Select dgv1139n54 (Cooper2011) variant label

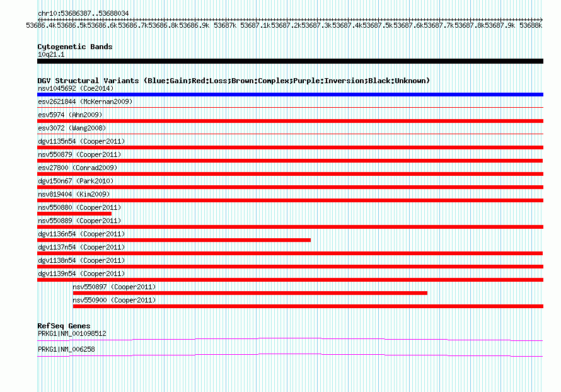(81, 274)
